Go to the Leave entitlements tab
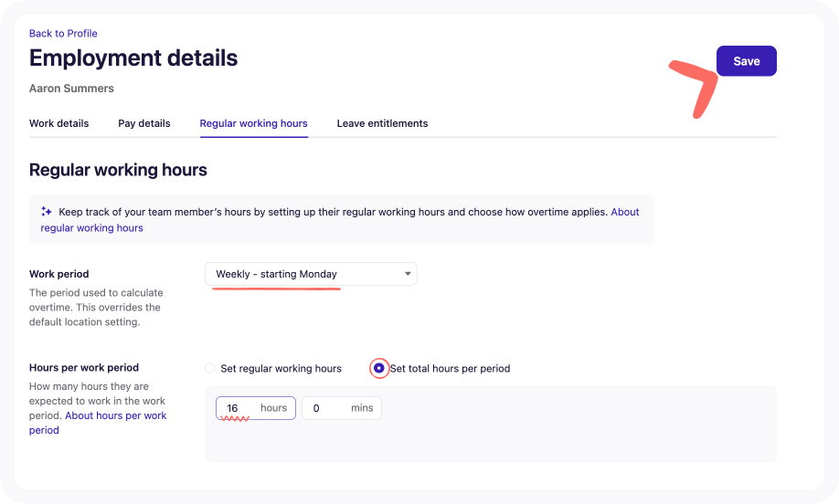The image size is (839, 504). point(382,123)
